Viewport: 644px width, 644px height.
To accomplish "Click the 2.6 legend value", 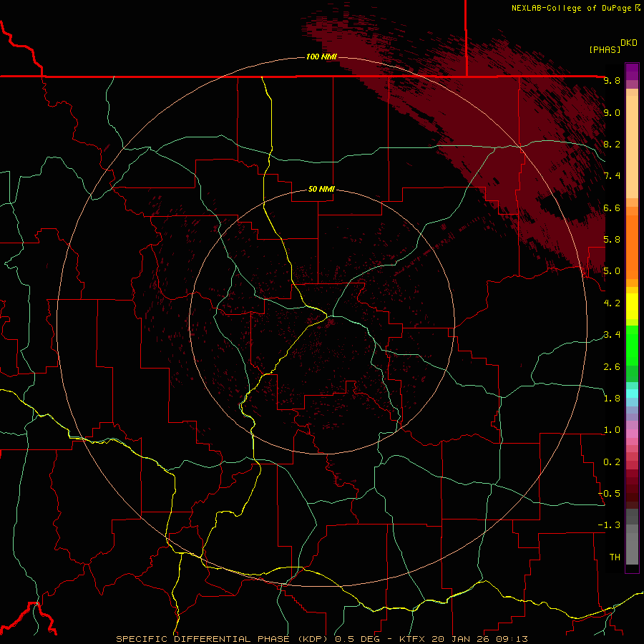I will 612,367.
